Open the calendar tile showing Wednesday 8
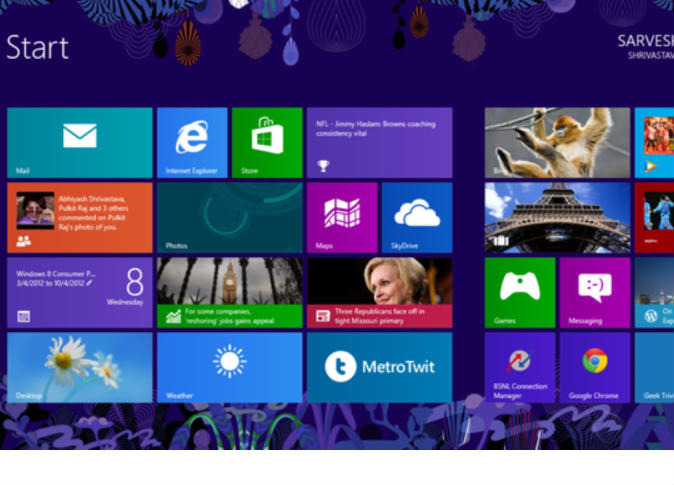 [x=79, y=292]
